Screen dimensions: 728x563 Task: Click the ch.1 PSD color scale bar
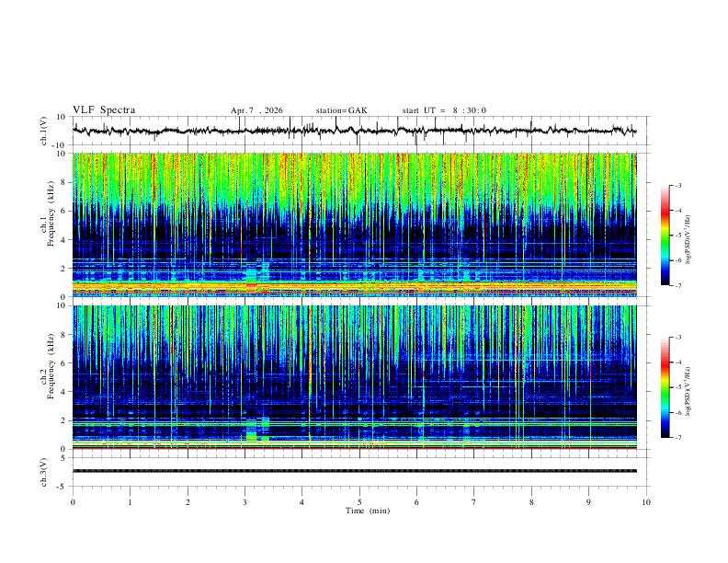[x=665, y=236]
